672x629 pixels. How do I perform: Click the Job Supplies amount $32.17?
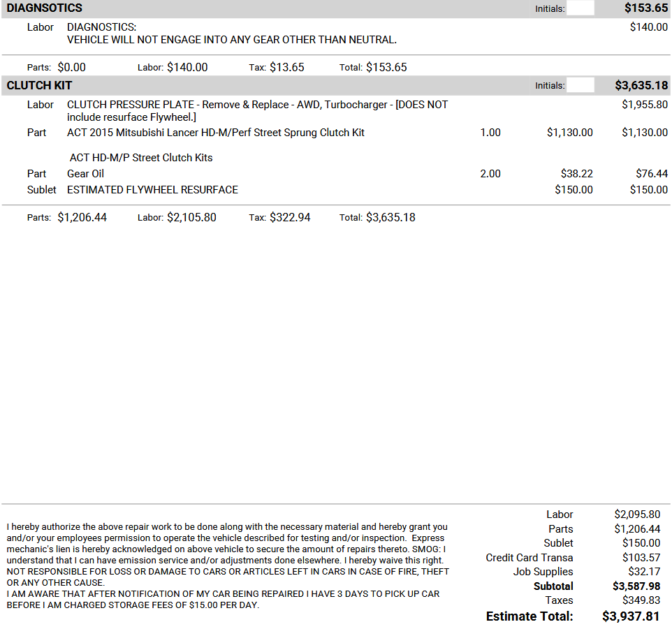coord(643,572)
